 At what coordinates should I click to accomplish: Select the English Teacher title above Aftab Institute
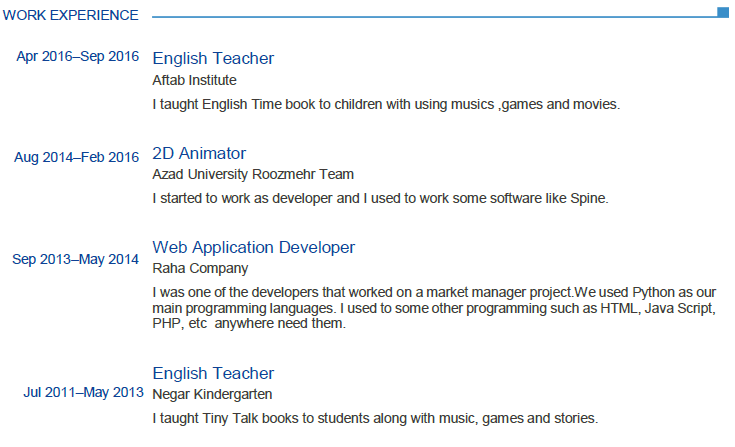click(x=213, y=58)
